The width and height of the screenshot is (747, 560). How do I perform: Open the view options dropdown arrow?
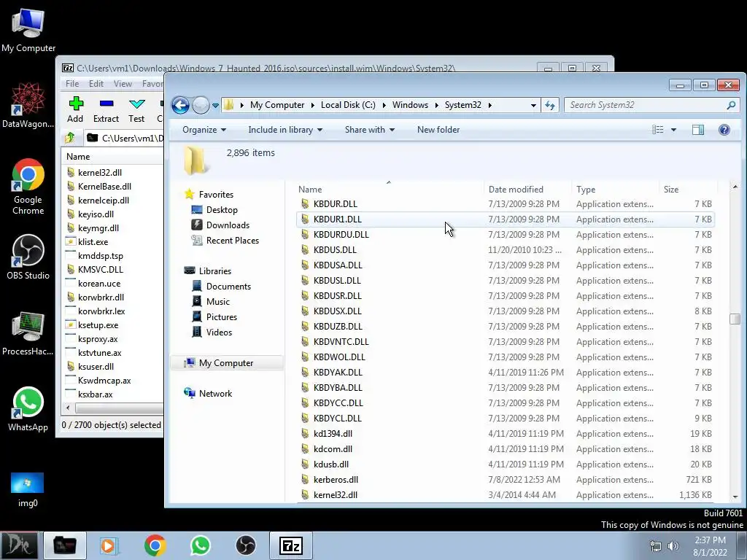pos(673,130)
